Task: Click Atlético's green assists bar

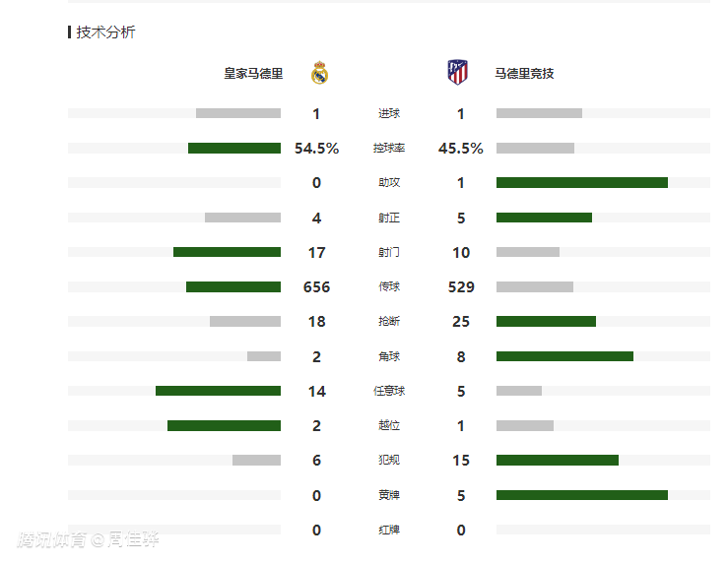Action: coord(582,183)
